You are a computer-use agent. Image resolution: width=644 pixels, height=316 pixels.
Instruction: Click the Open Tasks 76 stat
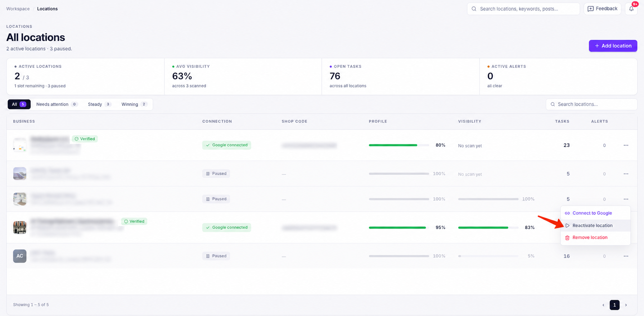tap(401, 77)
